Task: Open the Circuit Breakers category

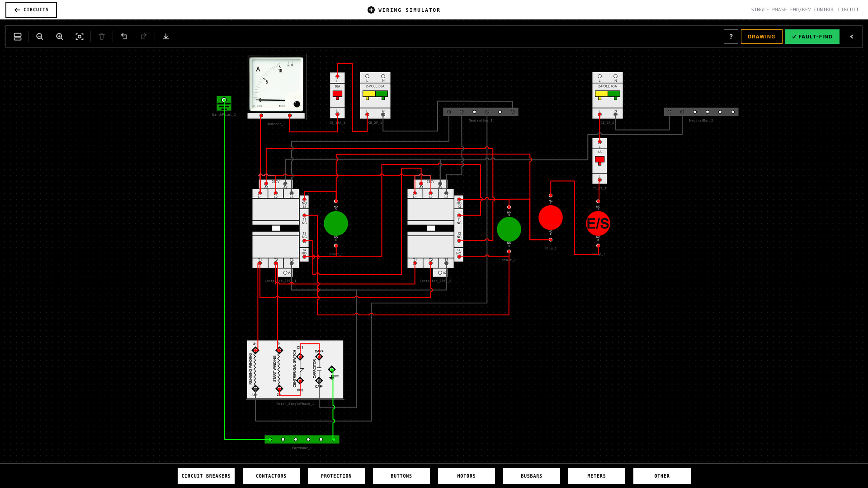Action: click(206, 476)
